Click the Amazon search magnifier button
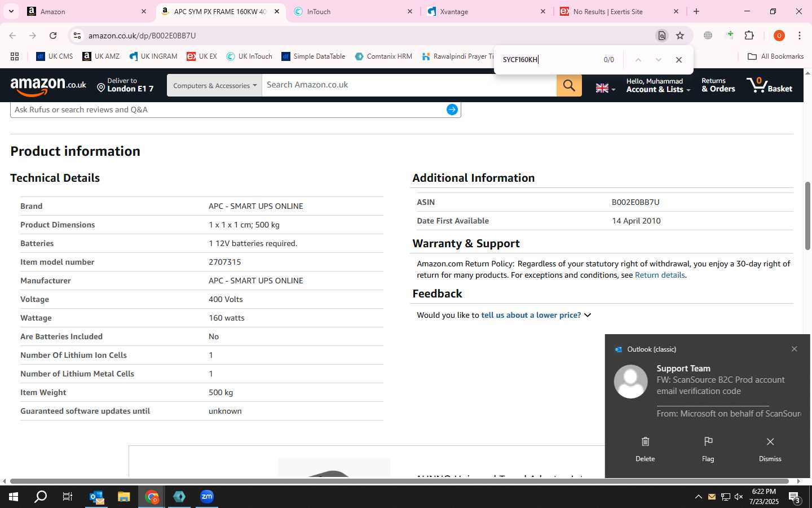This screenshot has height=508, width=812. click(x=569, y=85)
